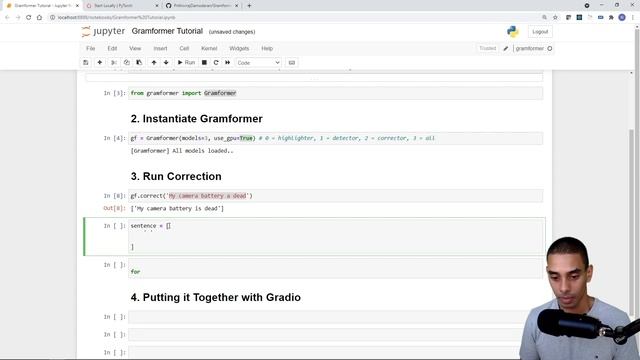Go back in browser history
Screen dimensions: 640x360
[7, 18]
